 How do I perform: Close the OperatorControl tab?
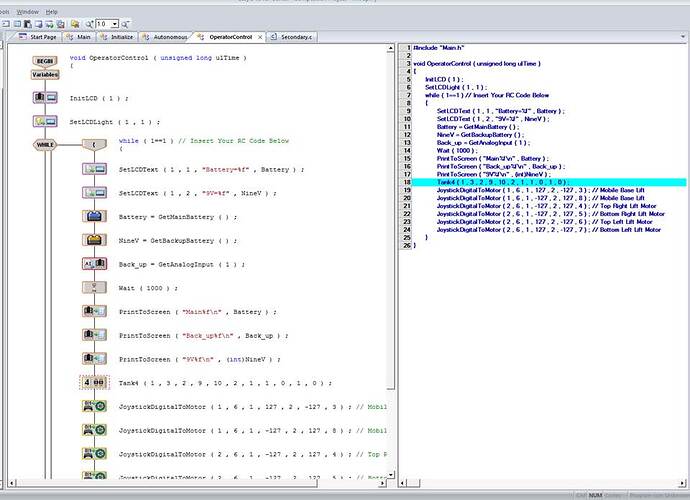(260, 37)
